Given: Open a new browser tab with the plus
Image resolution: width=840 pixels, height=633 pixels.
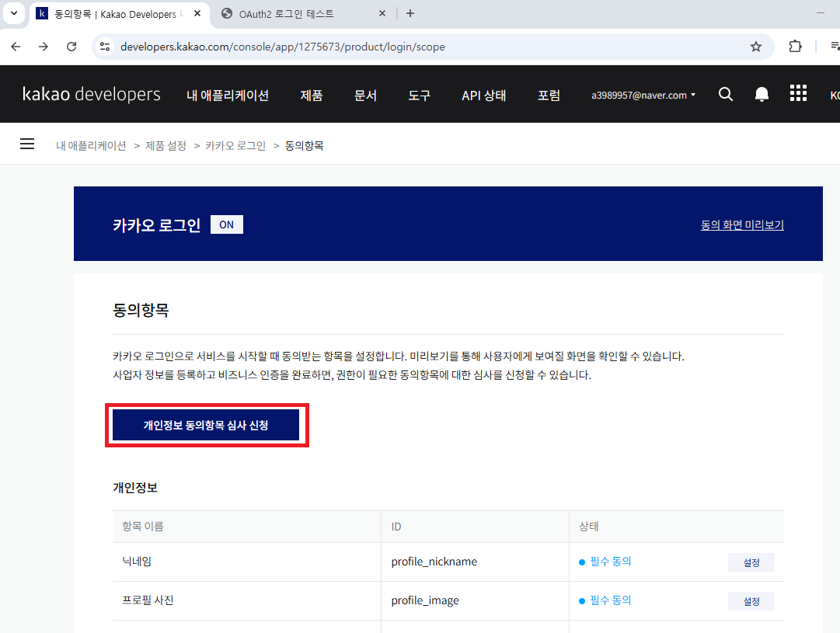Looking at the screenshot, I should point(410,13).
